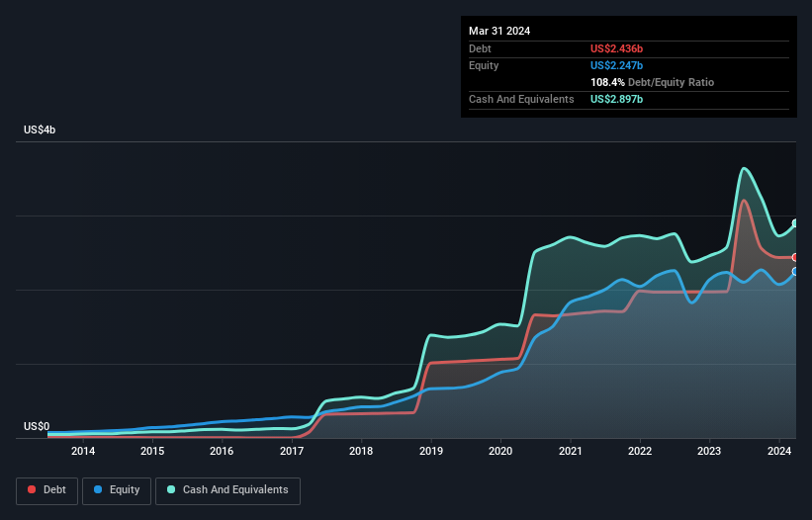812x520 pixels.
Task: Select the 2014 axis label
Action: coord(83,451)
